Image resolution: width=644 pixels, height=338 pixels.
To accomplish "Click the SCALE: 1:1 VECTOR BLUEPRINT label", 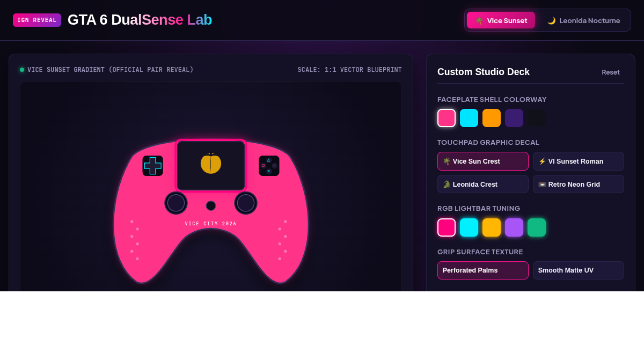I will tap(350, 70).
